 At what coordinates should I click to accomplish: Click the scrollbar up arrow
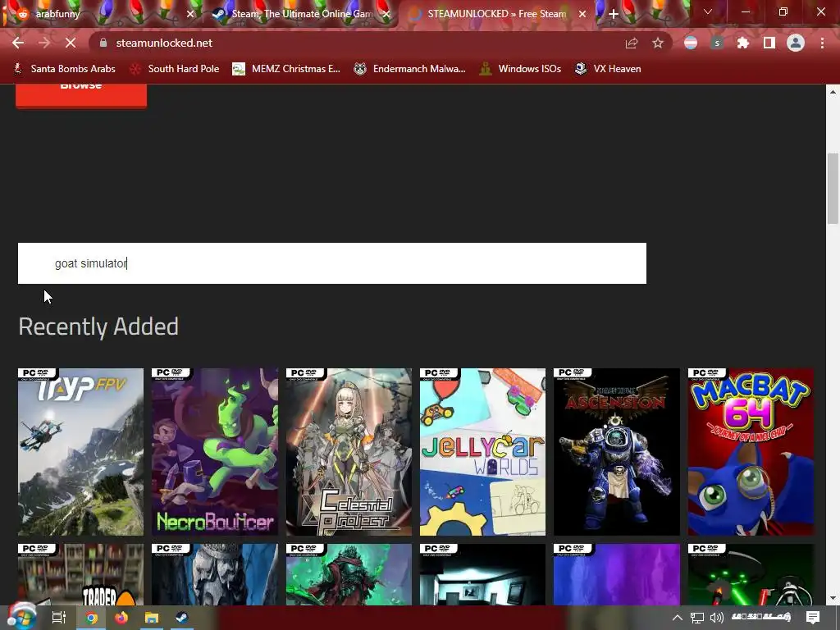[833, 92]
